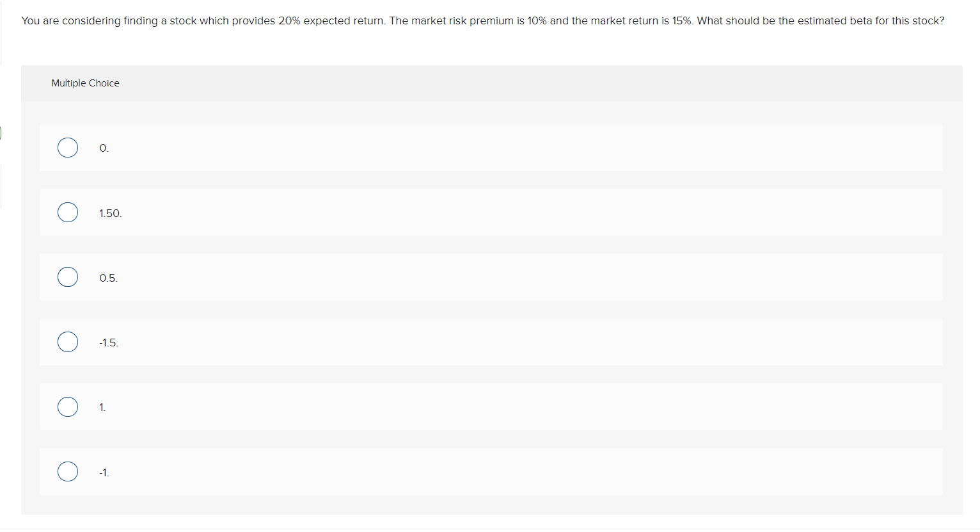Select the radio button for answer 0
The height and width of the screenshot is (532, 980).
pyautogui.click(x=67, y=147)
